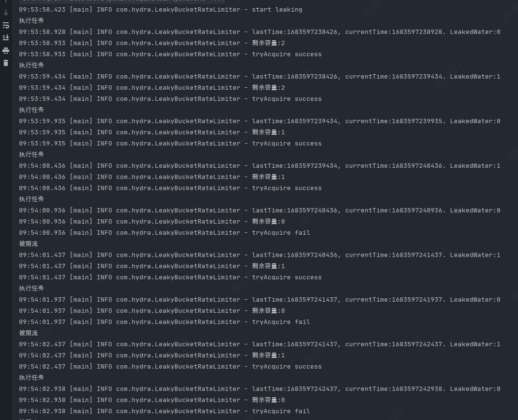Viewport: 518px width, 420px height.
Task: Clear console with the trash icon
Action: tap(6, 63)
